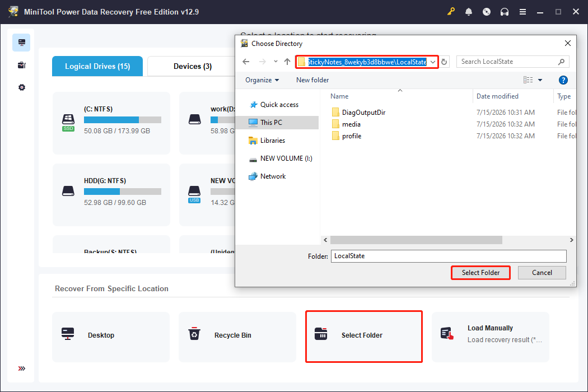Select the HDD G: NTFS drive card

[111, 195]
